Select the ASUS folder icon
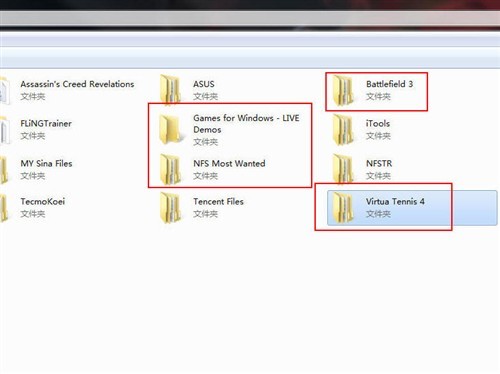 [x=171, y=89]
